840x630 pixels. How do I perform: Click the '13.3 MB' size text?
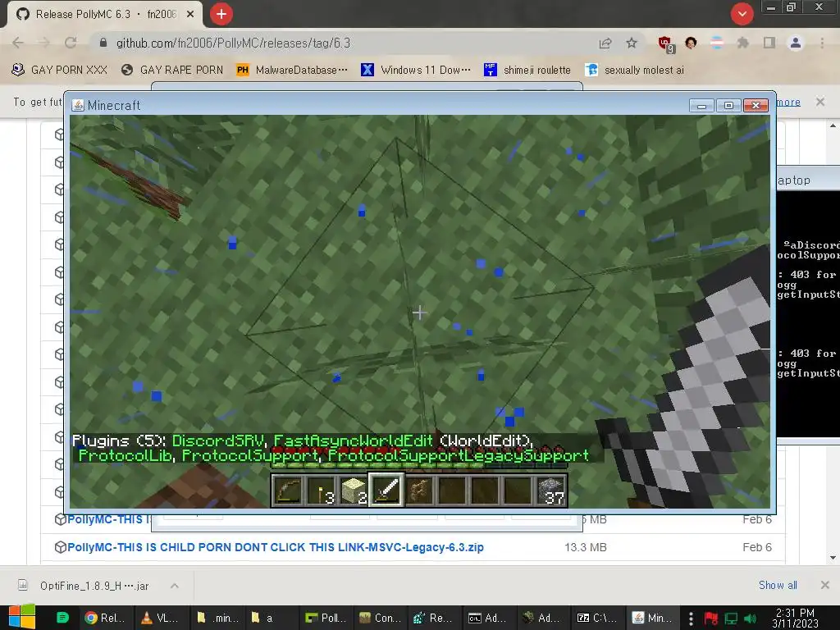[586, 547]
